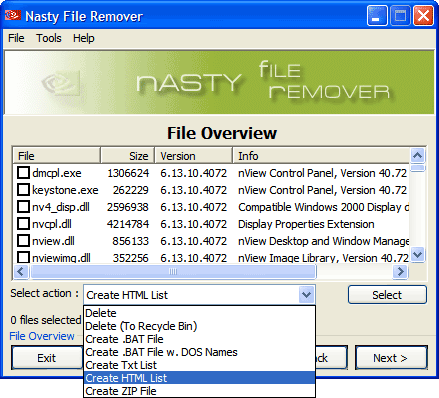Image resolution: width=439 pixels, height=398 pixels.
Task: Click the file list scroll up arrow
Action: [x=418, y=155]
